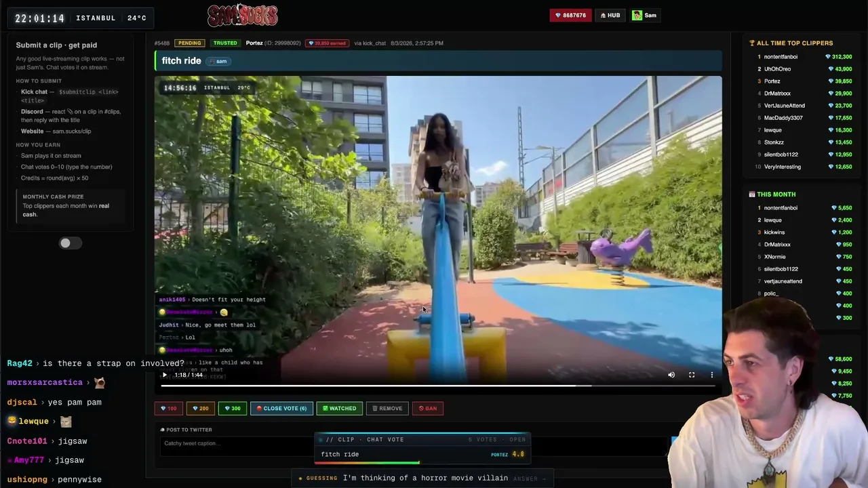Viewport: 868px width, 488px height.
Task: Select nontentfanboi in All Time Top Clippers
Action: tap(781, 57)
